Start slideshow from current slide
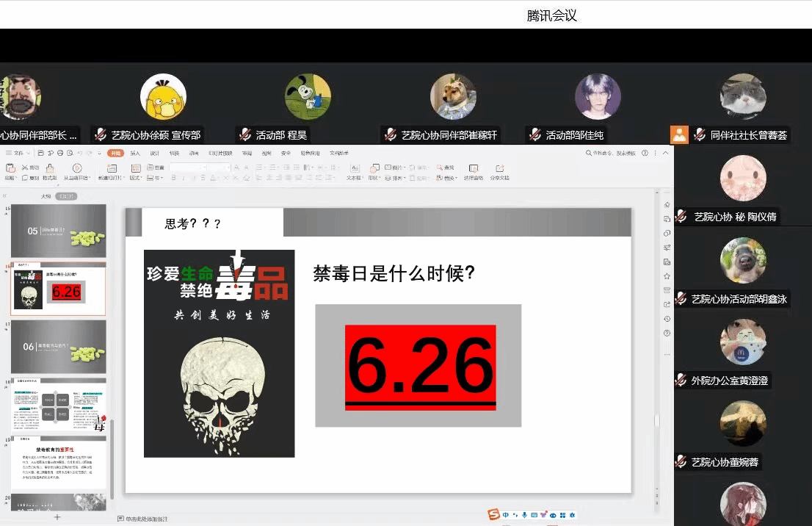 tap(77, 169)
